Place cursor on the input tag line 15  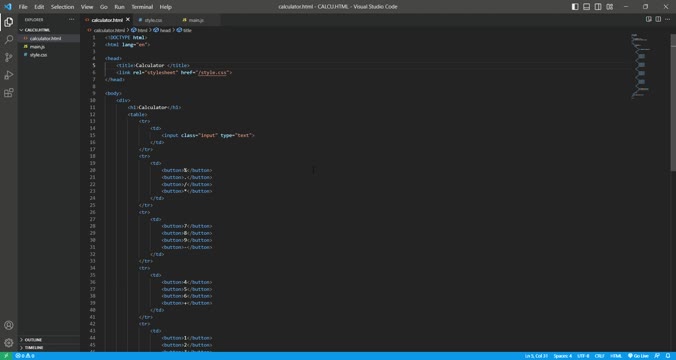(208, 135)
